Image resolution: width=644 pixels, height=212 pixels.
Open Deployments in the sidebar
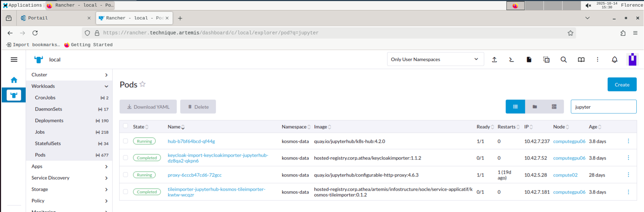tap(49, 121)
